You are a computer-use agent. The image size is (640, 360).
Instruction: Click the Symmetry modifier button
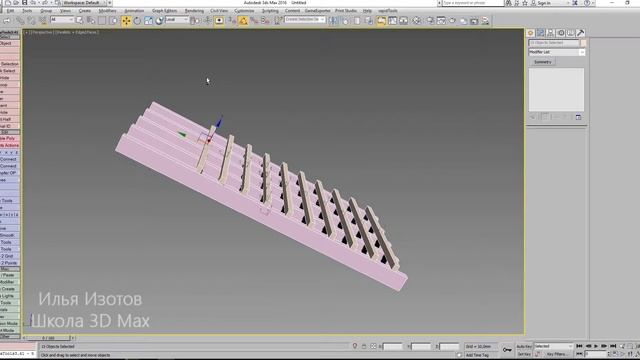pos(543,62)
